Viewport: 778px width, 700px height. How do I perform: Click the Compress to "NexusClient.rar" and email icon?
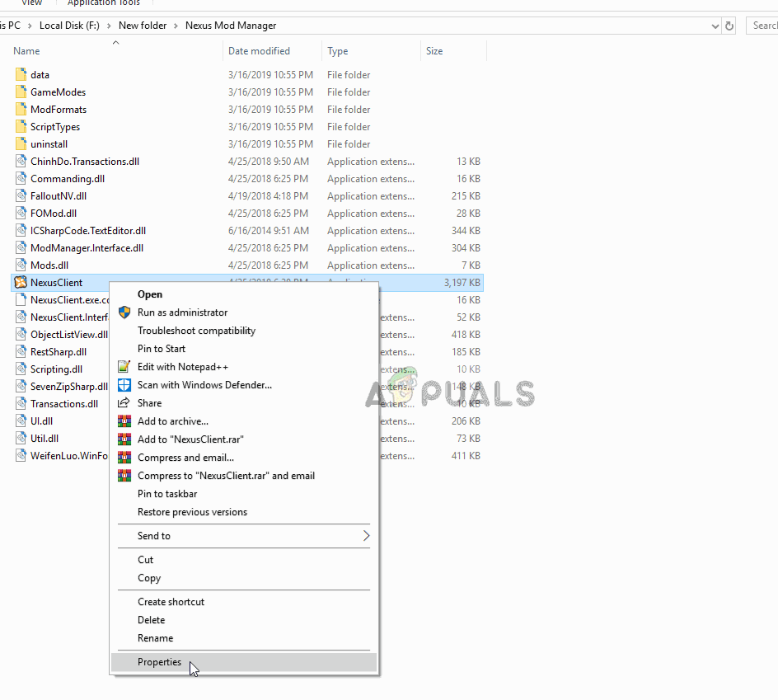124,476
